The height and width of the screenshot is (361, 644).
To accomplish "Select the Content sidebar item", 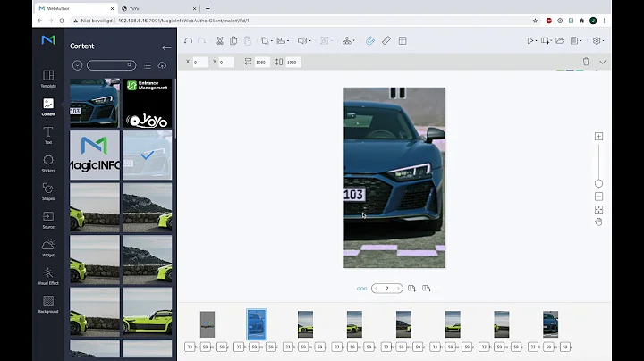I will 48,106.
